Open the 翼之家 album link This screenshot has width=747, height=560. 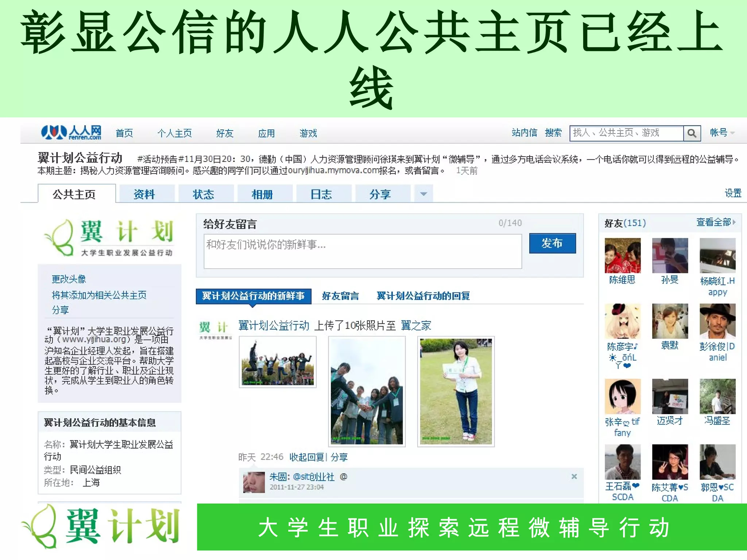point(416,325)
